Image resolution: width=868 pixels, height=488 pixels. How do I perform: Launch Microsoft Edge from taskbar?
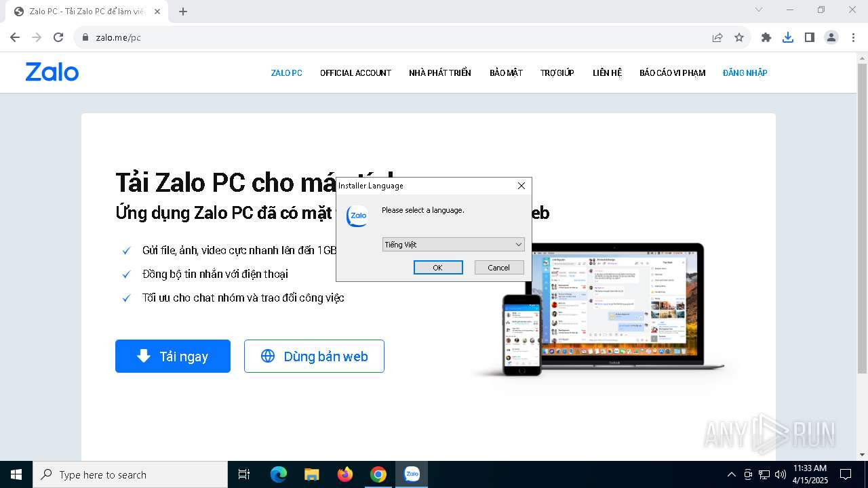[x=279, y=474]
